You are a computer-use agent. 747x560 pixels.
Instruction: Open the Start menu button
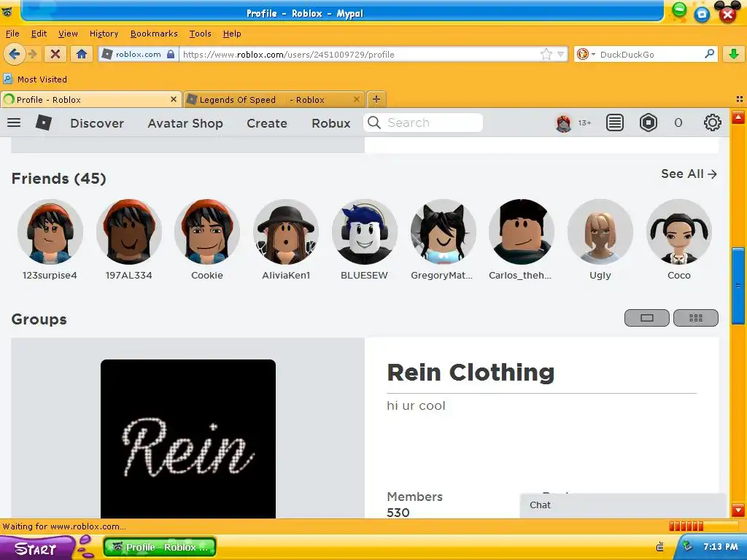point(36,548)
